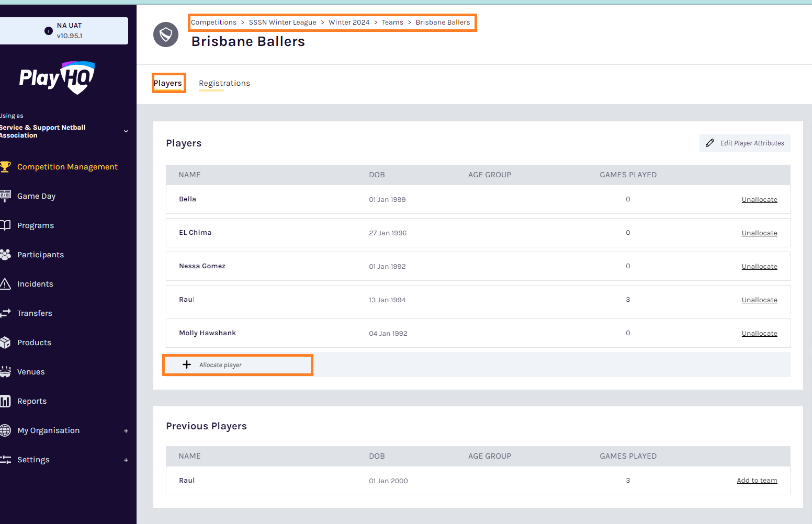Click the Players table GAMES PLAYED header
This screenshot has width=812, height=524.
pyautogui.click(x=628, y=175)
